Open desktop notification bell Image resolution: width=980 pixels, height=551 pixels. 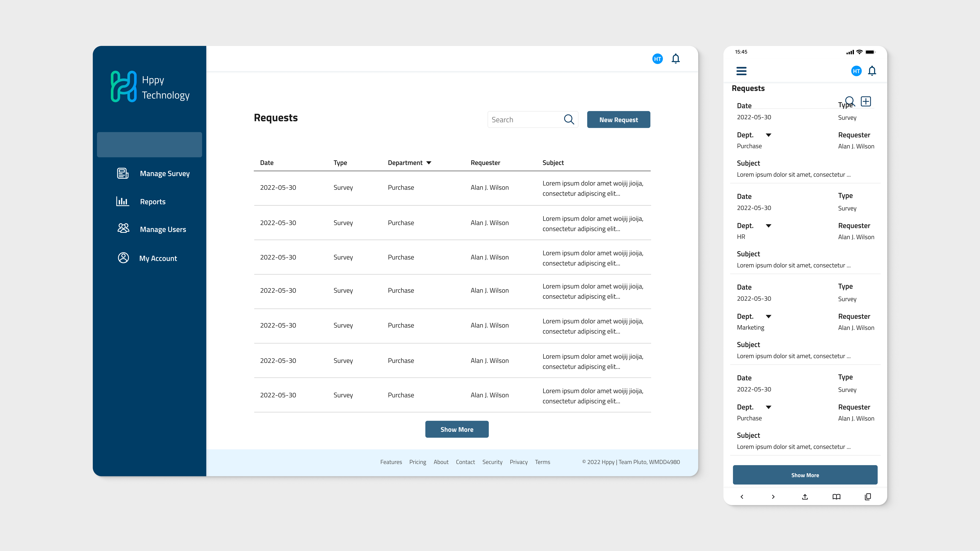coord(676,59)
